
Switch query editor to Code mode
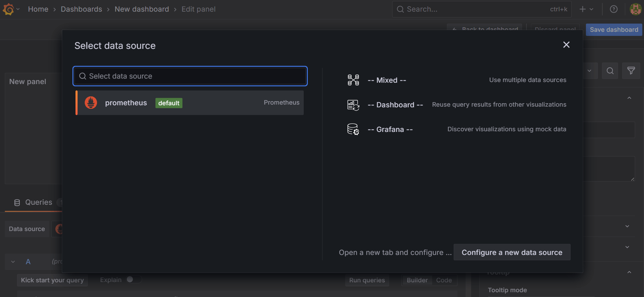pyautogui.click(x=444, y=280)
